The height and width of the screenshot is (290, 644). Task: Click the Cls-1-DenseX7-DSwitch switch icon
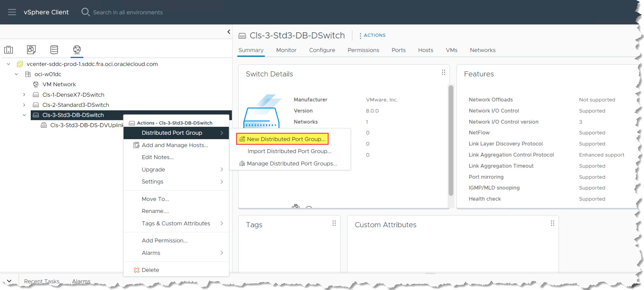click(x=36, y=95)
